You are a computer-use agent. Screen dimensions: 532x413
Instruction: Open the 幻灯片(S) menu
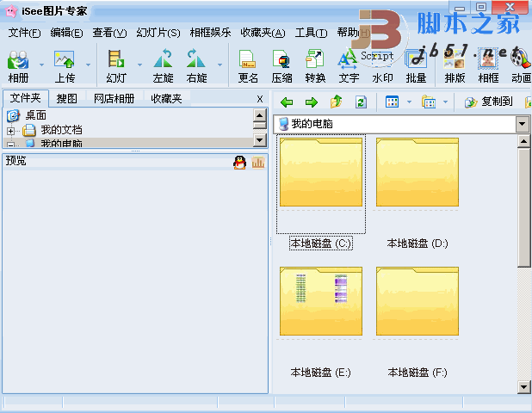(158, 33)
